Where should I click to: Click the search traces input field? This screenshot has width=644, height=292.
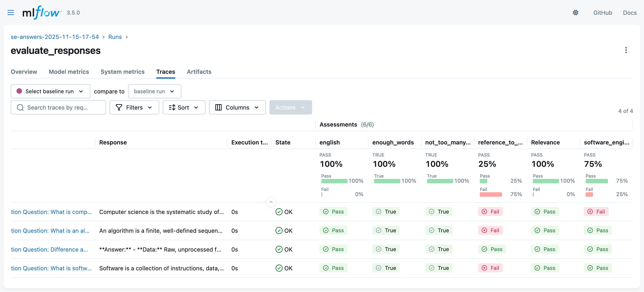63,108
